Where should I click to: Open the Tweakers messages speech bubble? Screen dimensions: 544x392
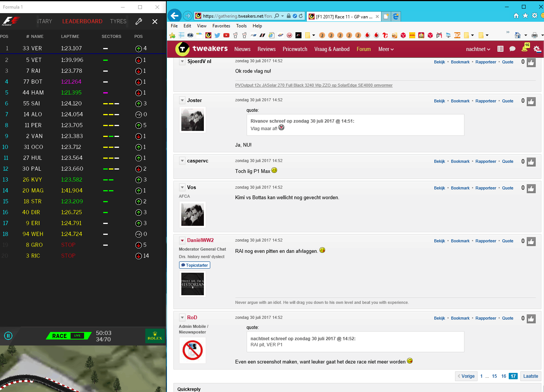point(512,49)
